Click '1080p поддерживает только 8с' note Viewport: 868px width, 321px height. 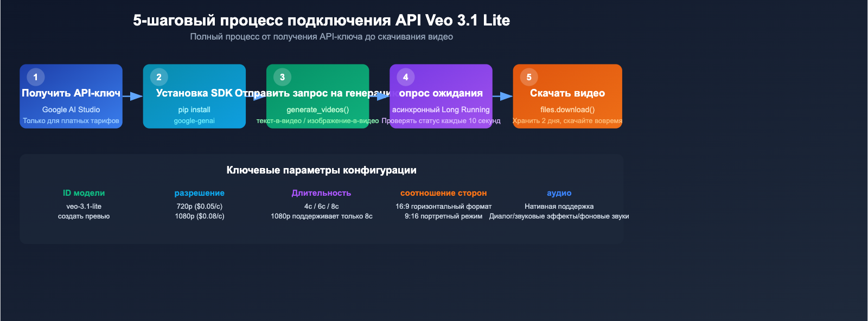(322, 216)
